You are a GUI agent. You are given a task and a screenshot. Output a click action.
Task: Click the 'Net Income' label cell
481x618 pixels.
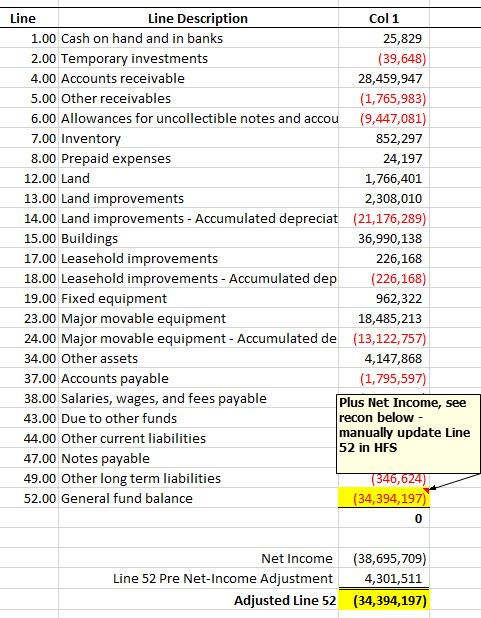coord(198,558)
